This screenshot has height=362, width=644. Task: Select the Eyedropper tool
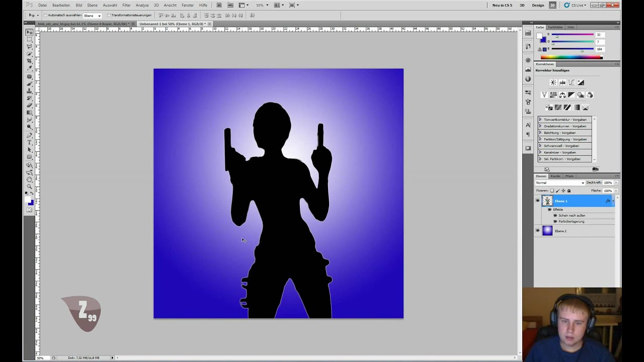click(x=29, y=67)
